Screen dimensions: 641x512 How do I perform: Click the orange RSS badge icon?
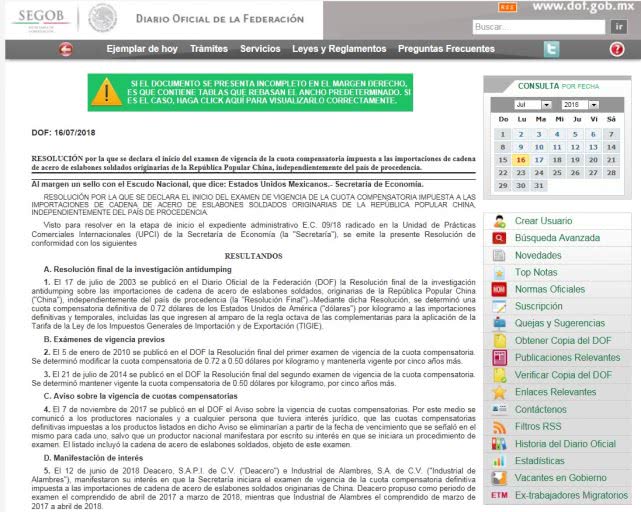[x=507, y=7]
